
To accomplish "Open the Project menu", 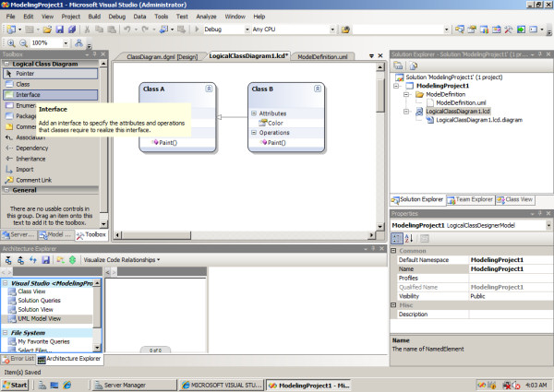I will tap(71, 17).
